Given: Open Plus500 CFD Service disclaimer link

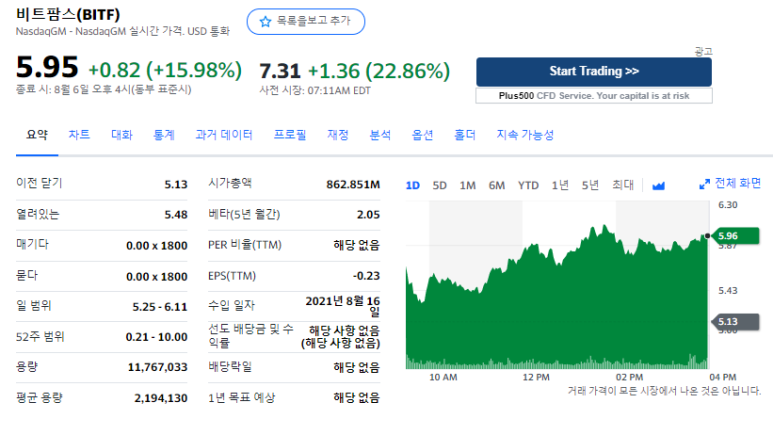Looking at the screenshot, I should [594, 96].
